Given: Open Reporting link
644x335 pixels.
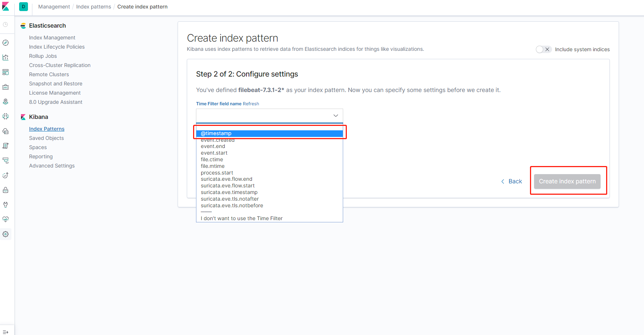Looking at the screenshot, I should [41, 156].
